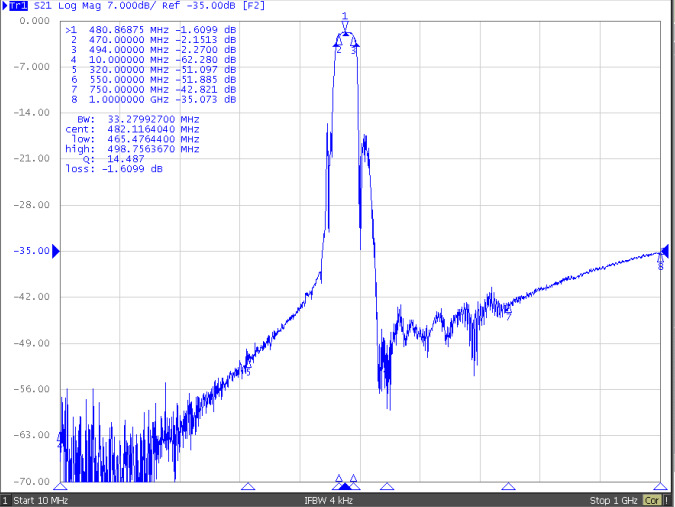Click the left reference level arrow at -35.00
Viewport: 675px width, 507px height.
coord(56,250)
